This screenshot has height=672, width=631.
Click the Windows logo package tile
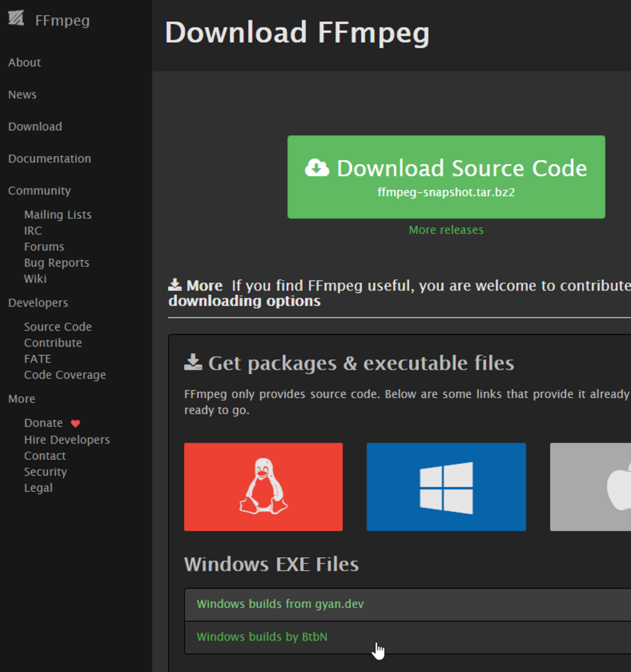pyautogui.click(x=446, y=487)
